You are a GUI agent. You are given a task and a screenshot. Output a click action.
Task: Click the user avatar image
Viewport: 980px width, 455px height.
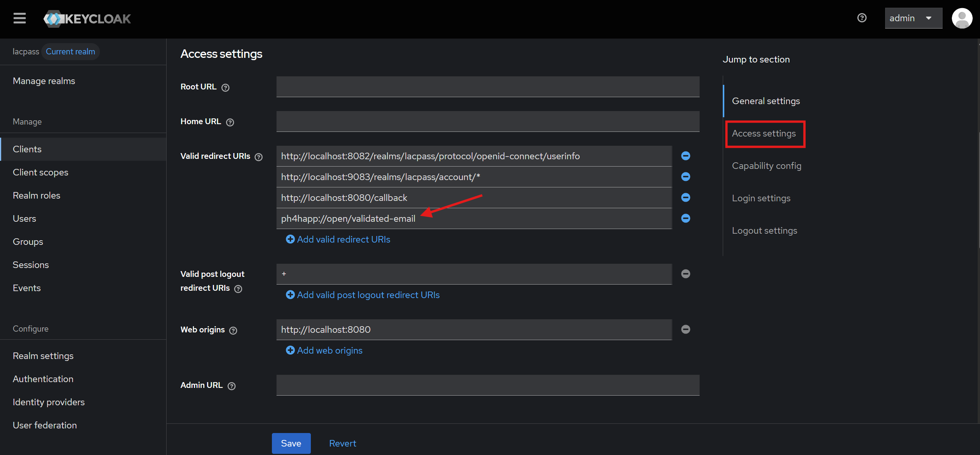coord(962,18)
